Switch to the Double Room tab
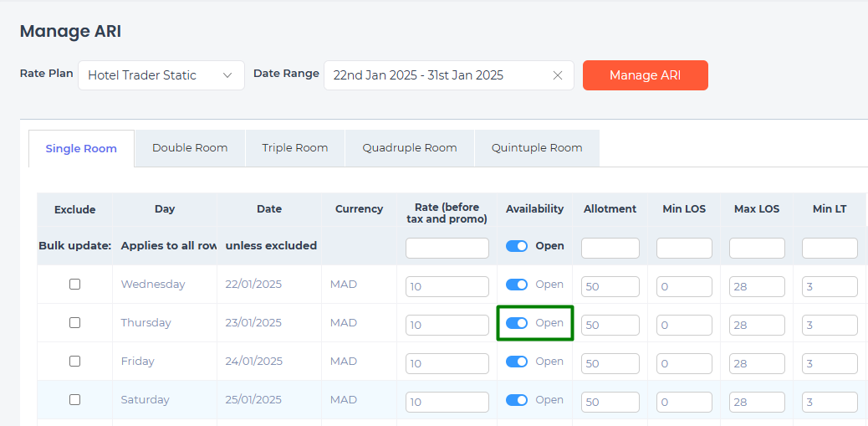Image resolution: width=868 pixels, height=426 pixels. 190,148
